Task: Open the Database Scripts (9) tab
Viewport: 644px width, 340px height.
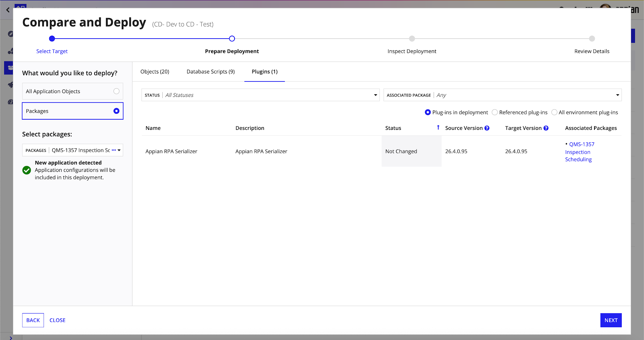Action: (211, 72)
